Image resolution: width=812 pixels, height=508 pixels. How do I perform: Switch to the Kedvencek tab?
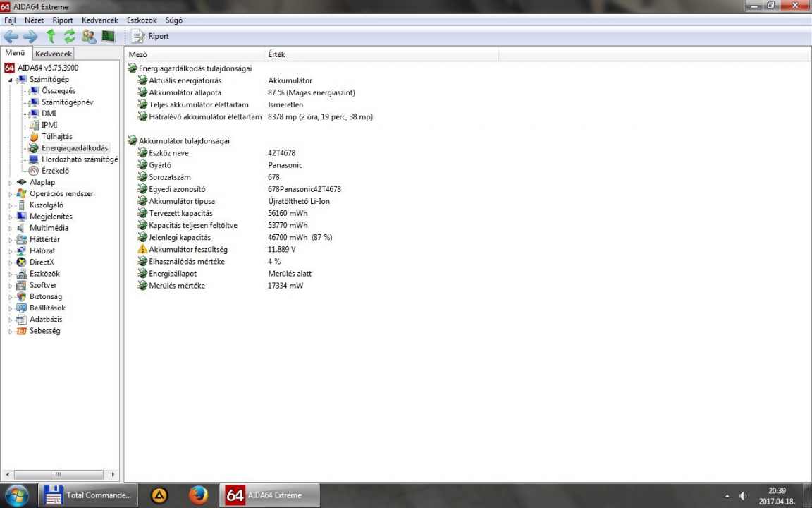pyautogui.click(x=54, y=54)
